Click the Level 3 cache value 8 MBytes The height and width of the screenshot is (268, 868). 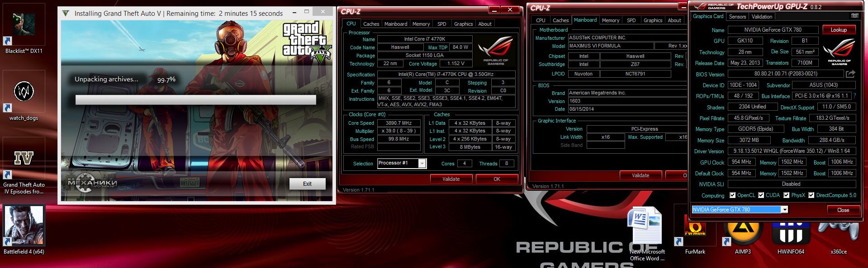click(470, 147)
